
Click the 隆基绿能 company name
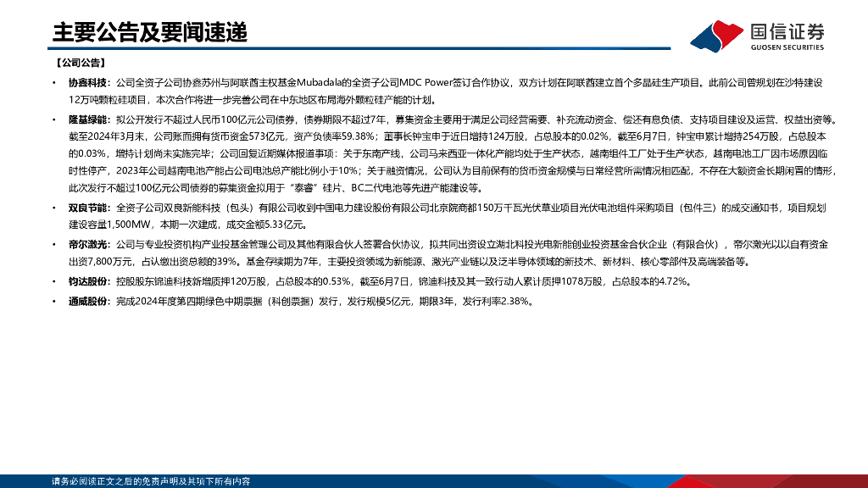coord(87,119)
